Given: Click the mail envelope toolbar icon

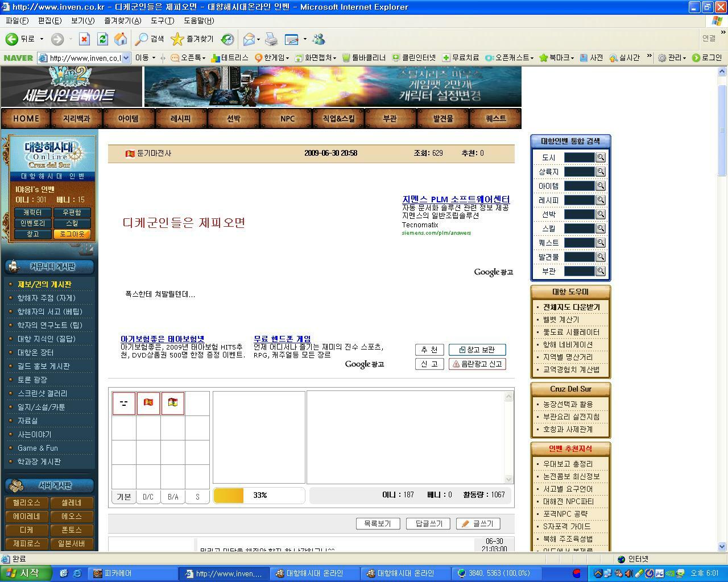Looking at the screenshot, I should point(249,39).
